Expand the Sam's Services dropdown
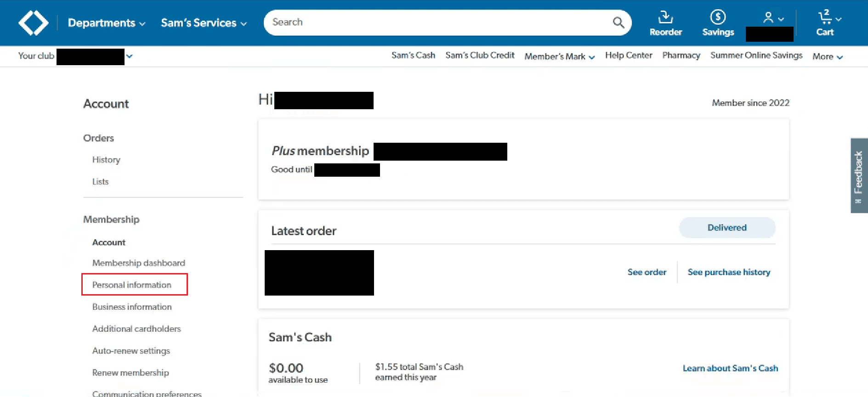The image size is (868, 397). (x=204, y=23)
